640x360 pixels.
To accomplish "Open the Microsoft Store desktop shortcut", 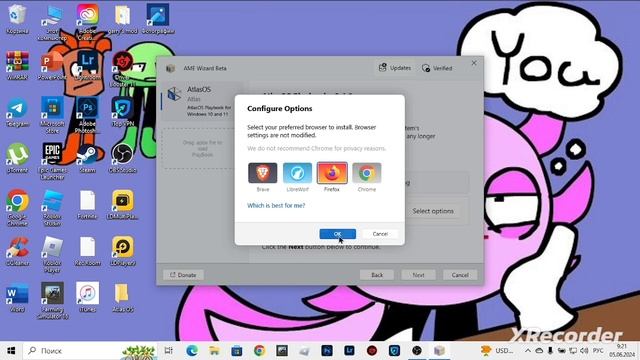I will tap(52, 115).
